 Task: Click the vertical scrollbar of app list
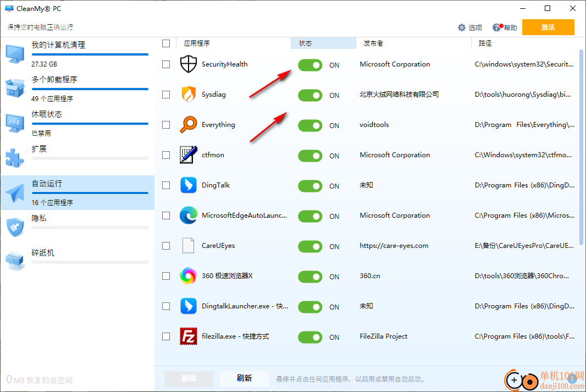581,147
